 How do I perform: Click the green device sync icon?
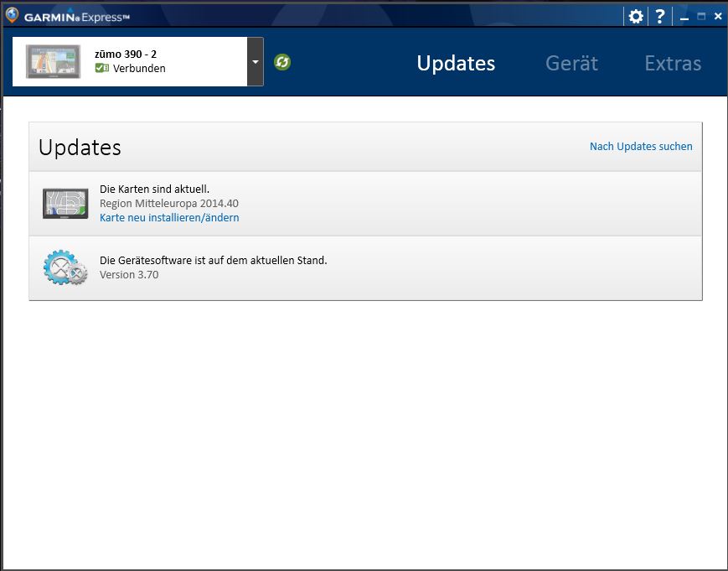click(283, 62)
